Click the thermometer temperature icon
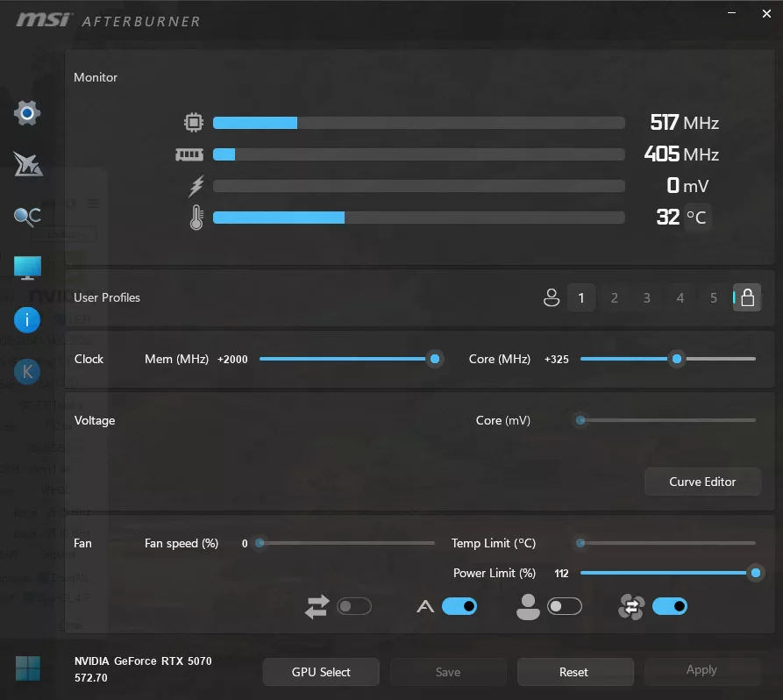Screen dimensions: 783x700 pyautogui.click(x=196, y=218)
